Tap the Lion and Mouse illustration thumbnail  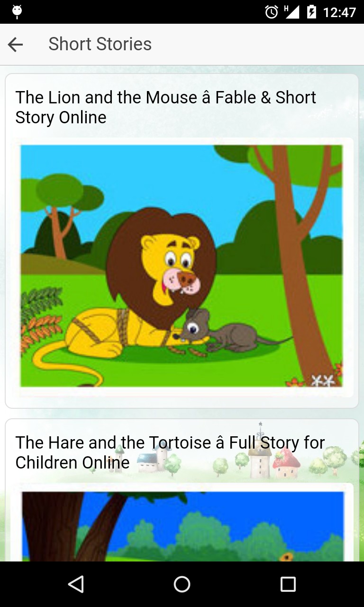pyautogui.click(x=182, y=266)
